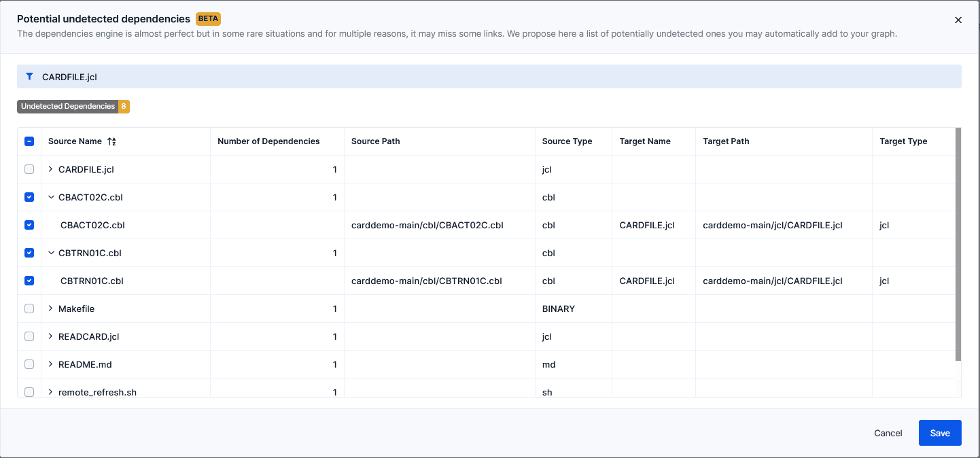Click the sh source type cell

point(547,392)
